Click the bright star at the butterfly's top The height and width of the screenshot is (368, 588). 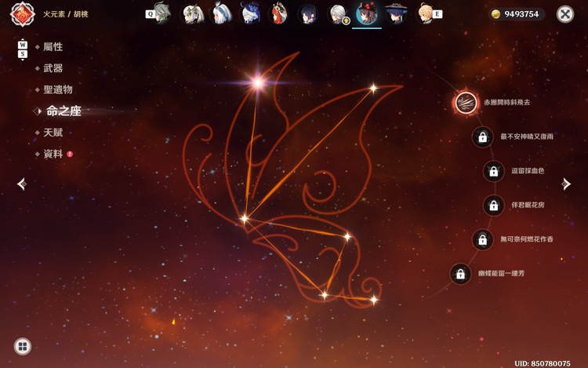tap(258, 82)
